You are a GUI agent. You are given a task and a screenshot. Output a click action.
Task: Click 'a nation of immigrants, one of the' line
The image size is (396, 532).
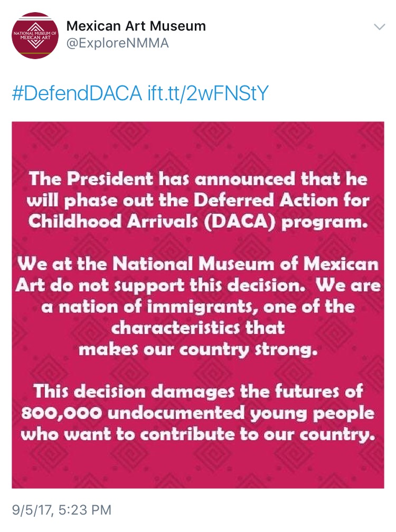(198, 307)
